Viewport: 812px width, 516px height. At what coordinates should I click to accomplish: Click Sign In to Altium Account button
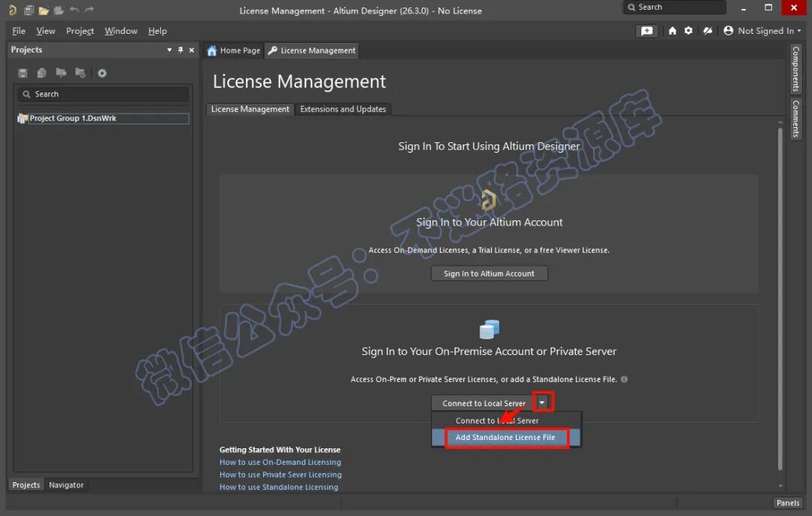[x=489, y=274]
